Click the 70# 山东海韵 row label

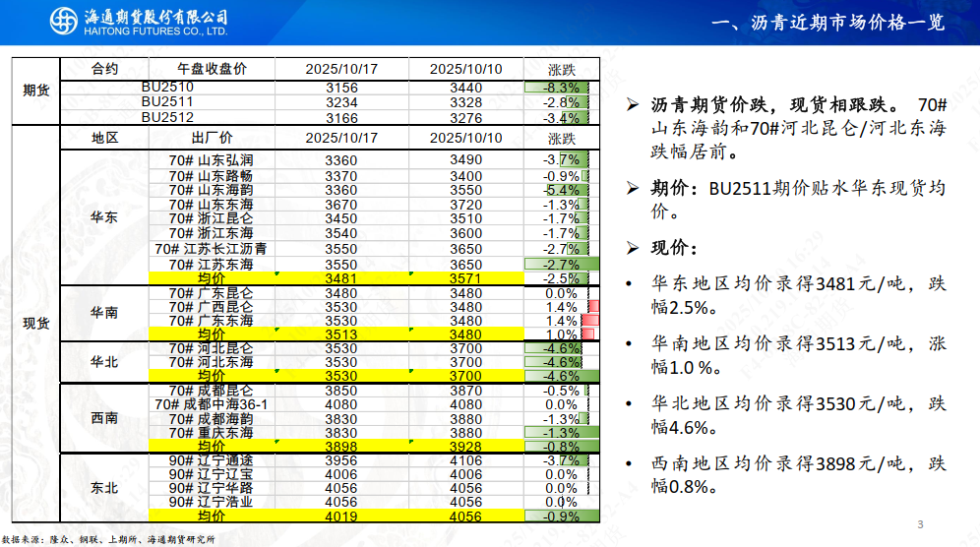[x=211, y=190]
